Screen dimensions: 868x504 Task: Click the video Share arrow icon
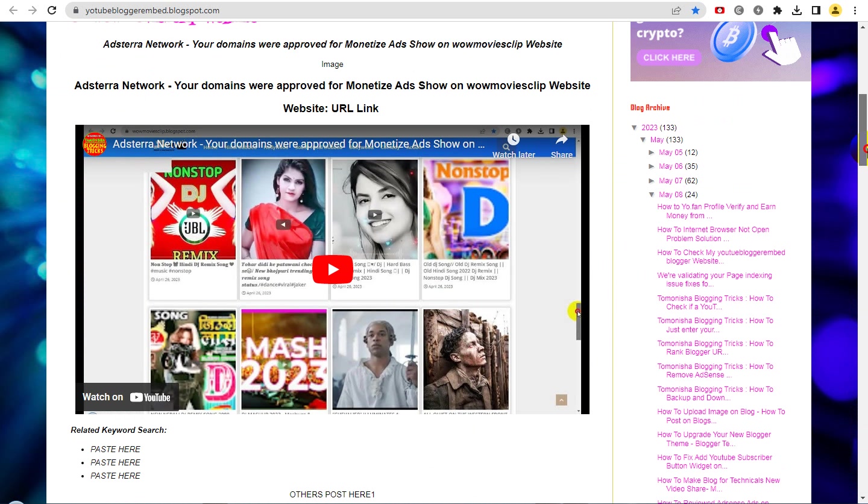(562, 140)
